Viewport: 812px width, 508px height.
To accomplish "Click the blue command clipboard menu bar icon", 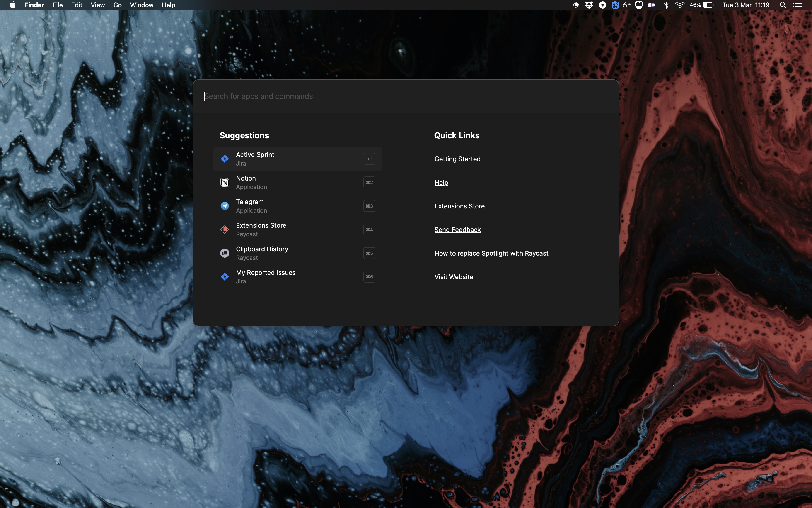I will point(615,5).
